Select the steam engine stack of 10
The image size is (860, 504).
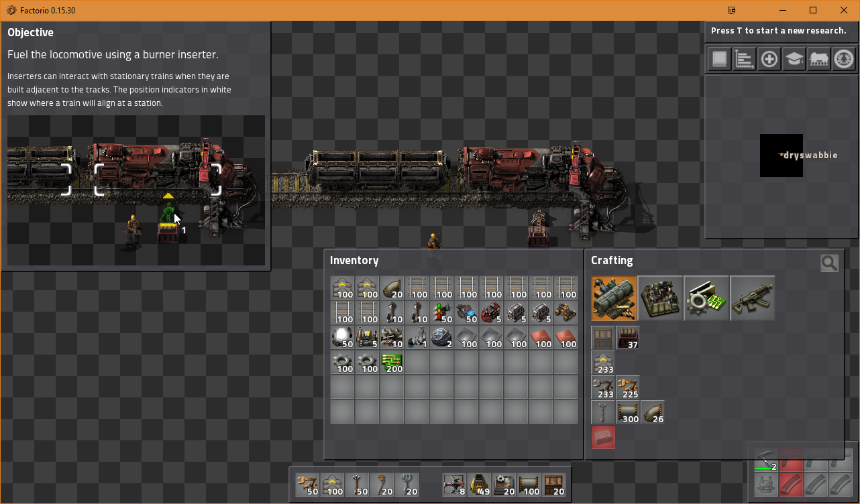tap(392, 337)
